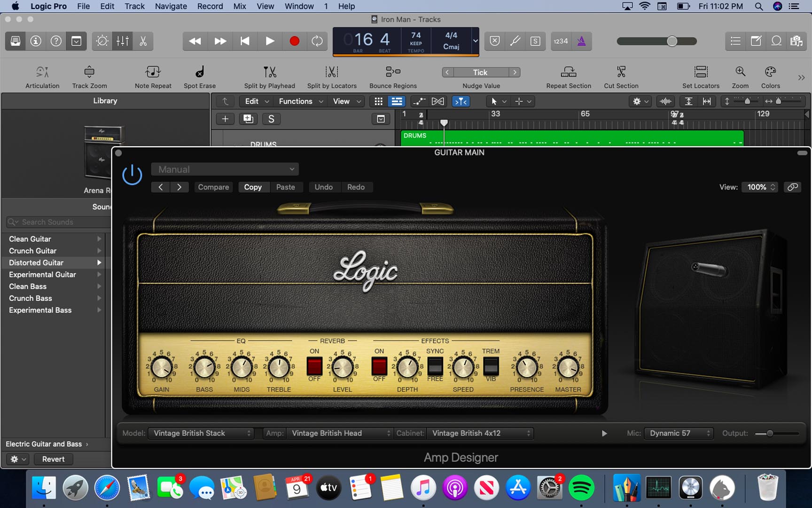Click in the Search Sounds field
This screenshot has height=508, width=812.
[x=57, y=222]
